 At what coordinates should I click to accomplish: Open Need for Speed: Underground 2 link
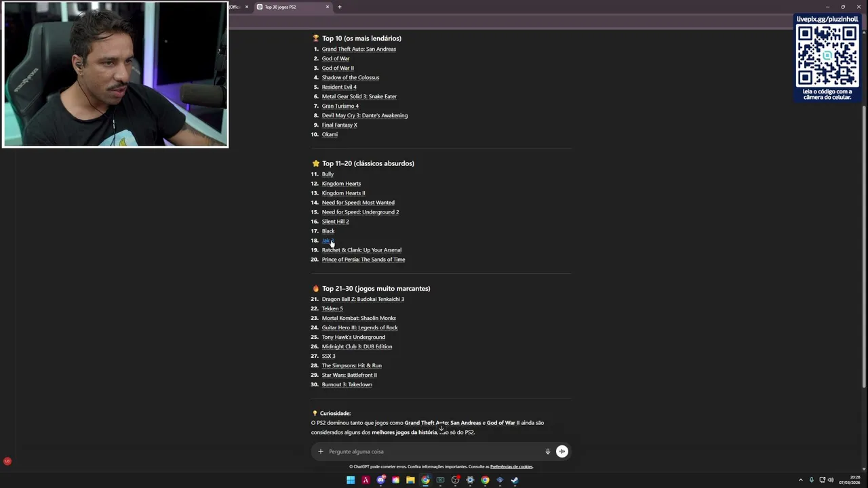(360, 212)
